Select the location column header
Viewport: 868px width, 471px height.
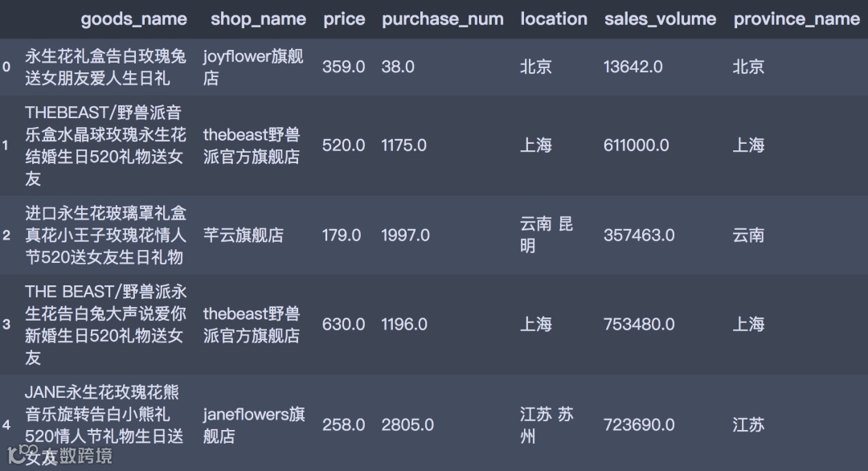[554, 19]
